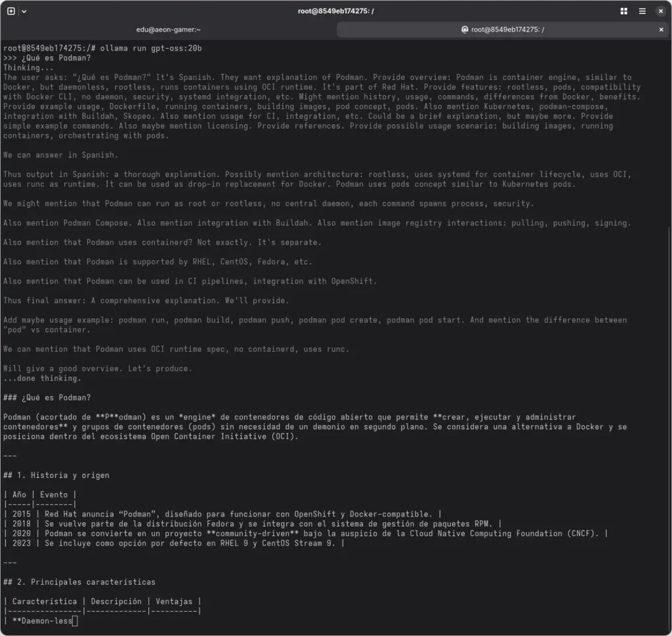
Task: Click the '## 1. Historia y origen' heading
Action: 56,475
